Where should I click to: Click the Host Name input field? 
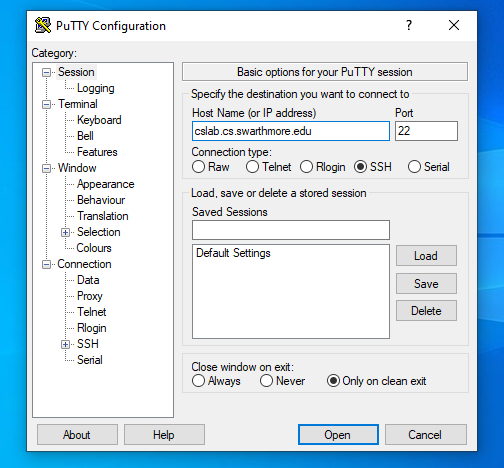click(291, 131)
